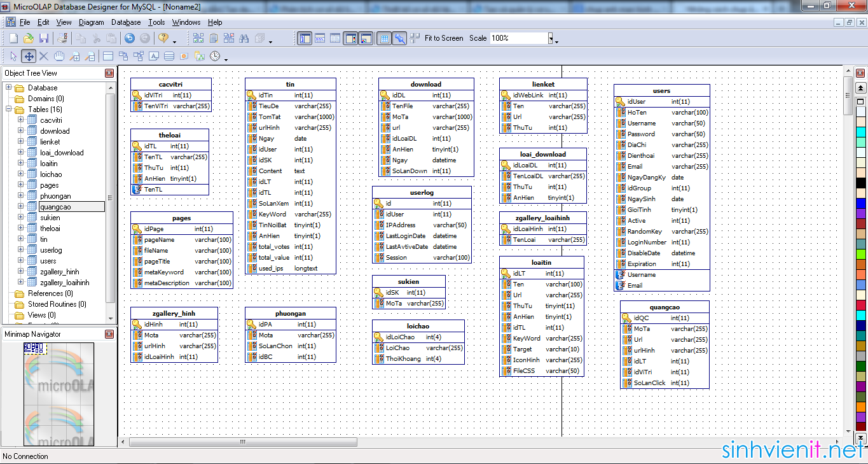Screen dimensions: 868x464
Task: Click the Open file folder icon
Action: coord(29,38)
